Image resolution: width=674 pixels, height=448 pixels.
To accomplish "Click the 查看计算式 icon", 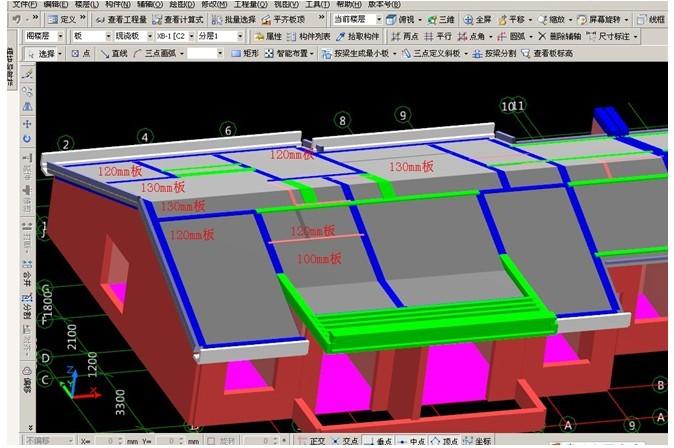I will click(x=183, y=19).
